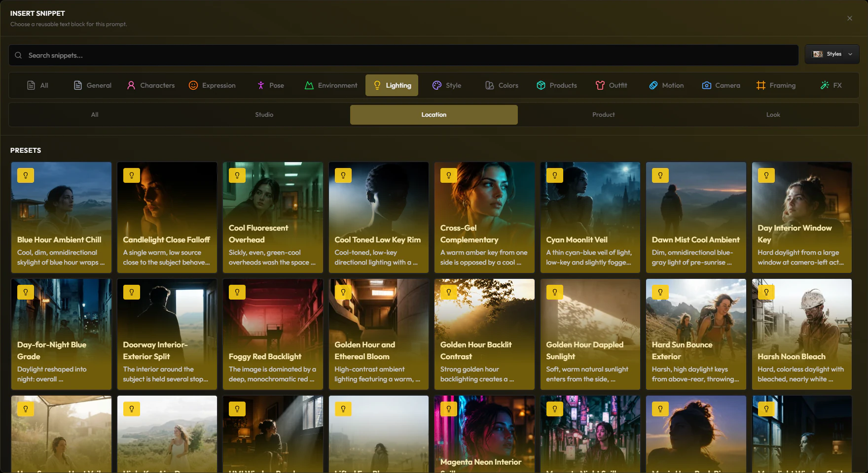Insert the Golden Hour Dappled Sunlight preset
This screenshot has width=868, height=473.
(590, 334)
